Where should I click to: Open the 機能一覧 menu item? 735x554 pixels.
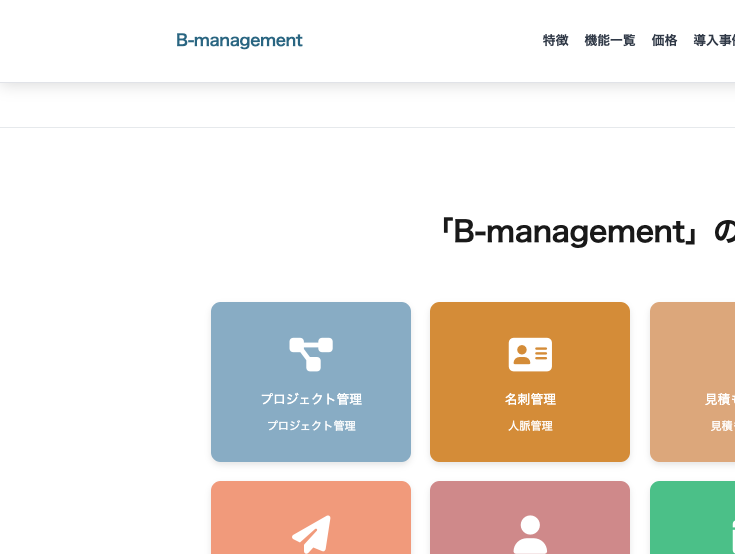pos(609,40)
